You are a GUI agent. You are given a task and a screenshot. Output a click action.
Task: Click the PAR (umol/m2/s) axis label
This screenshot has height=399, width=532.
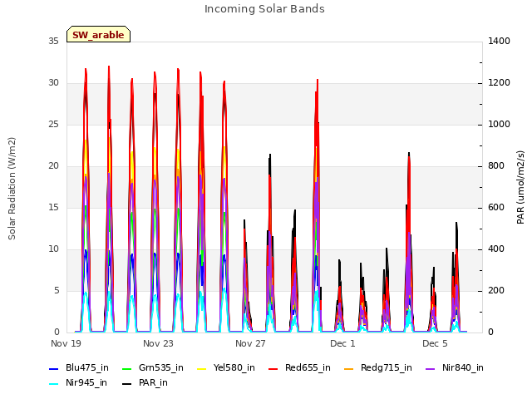pyautogui.click(x=520, y=187)
